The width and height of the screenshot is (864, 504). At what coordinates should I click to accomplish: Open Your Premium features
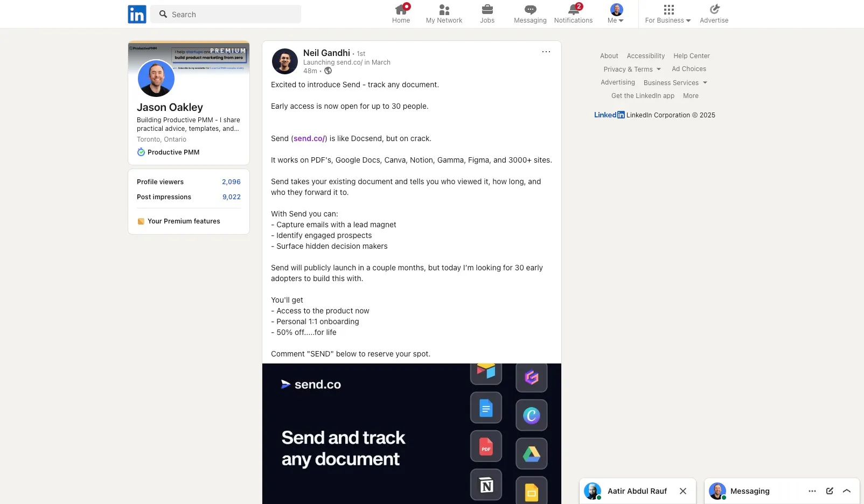pyautogui.click(x=184, y=221)
